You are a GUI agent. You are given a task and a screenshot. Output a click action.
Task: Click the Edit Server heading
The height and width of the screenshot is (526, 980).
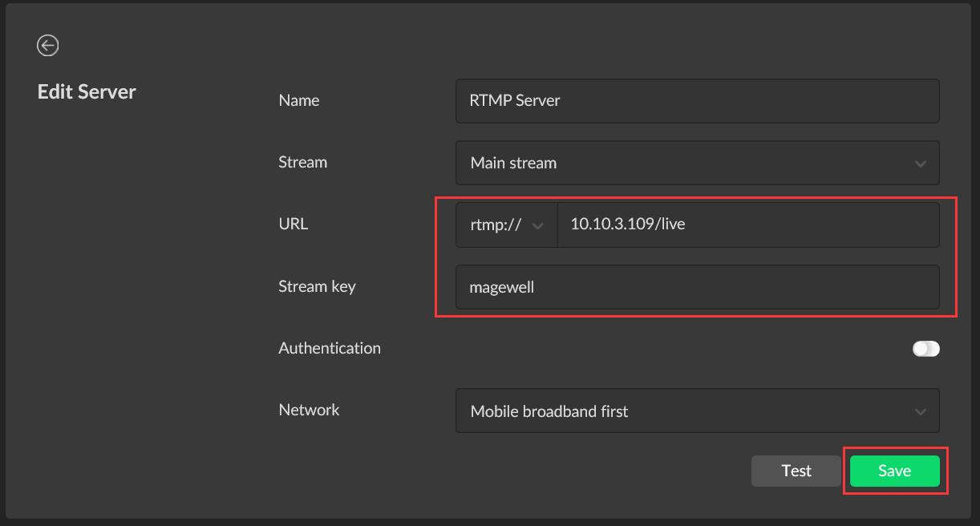click(87, 92)
